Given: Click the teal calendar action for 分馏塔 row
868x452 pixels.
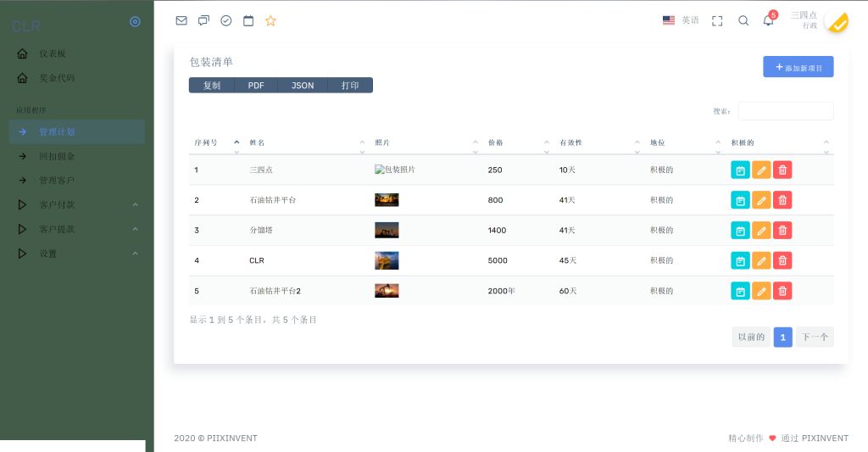Looking at the screenshot, I should 740,230.
